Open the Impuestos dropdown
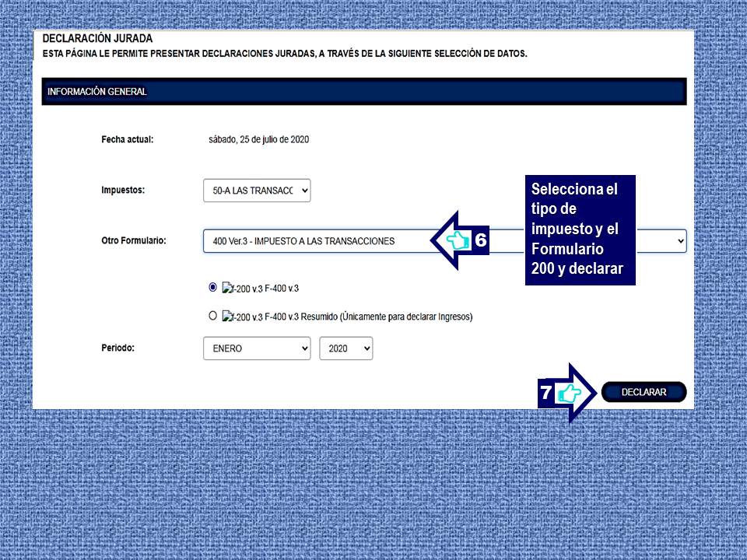 point(257,191)
